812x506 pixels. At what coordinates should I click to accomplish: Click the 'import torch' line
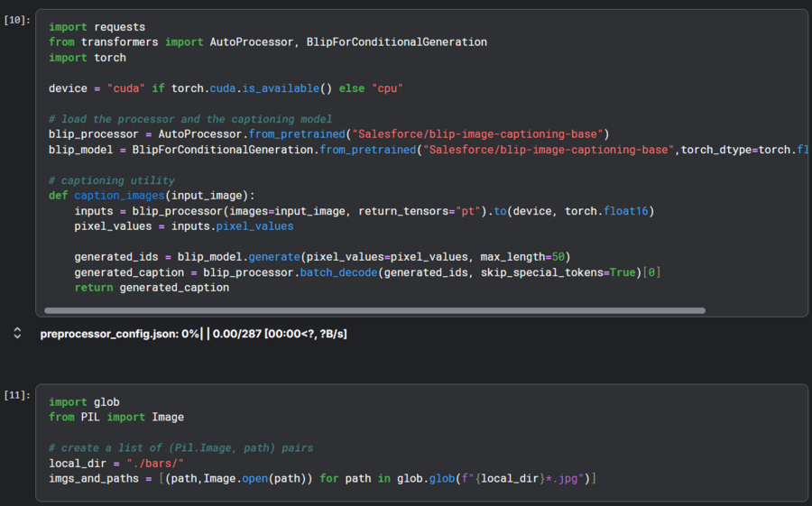(87, 58)
